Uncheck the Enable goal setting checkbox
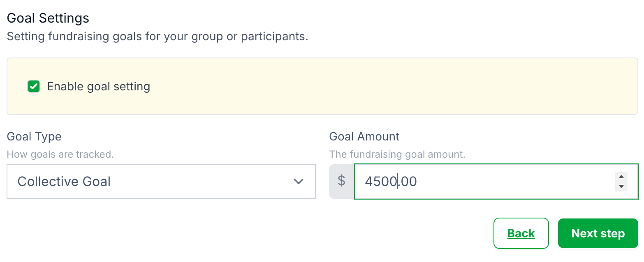The height and width of the screenshot is (262, 644). point(34,87)
